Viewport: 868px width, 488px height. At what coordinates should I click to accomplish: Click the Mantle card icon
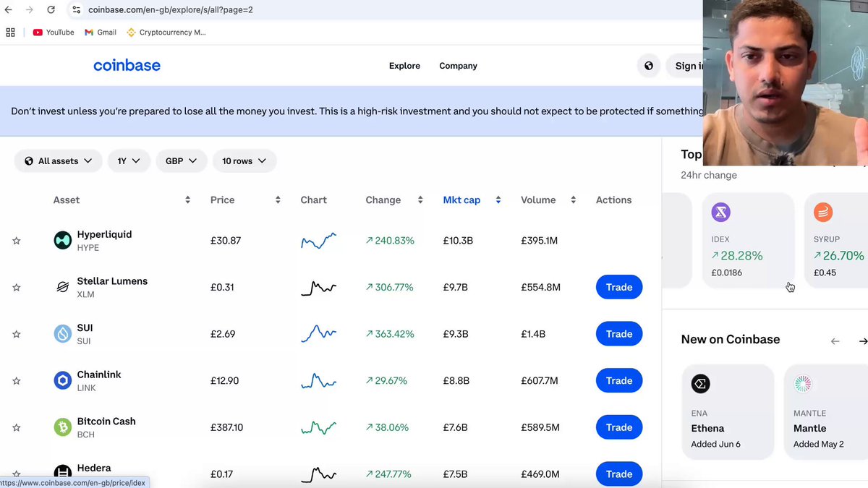pyautogui.click(x=803, y=384)
